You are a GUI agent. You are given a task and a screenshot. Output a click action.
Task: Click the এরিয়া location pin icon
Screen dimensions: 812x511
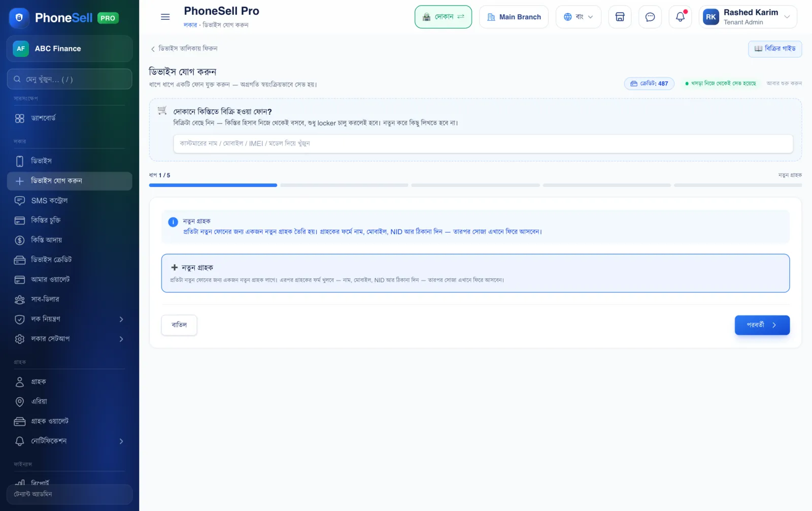pyautogui.click(x=20, y=402)
